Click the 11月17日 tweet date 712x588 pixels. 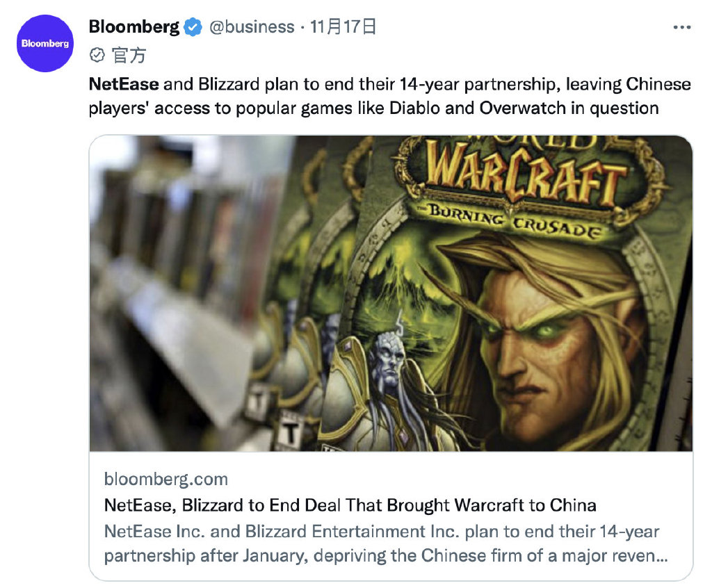(x=343, y=27)
